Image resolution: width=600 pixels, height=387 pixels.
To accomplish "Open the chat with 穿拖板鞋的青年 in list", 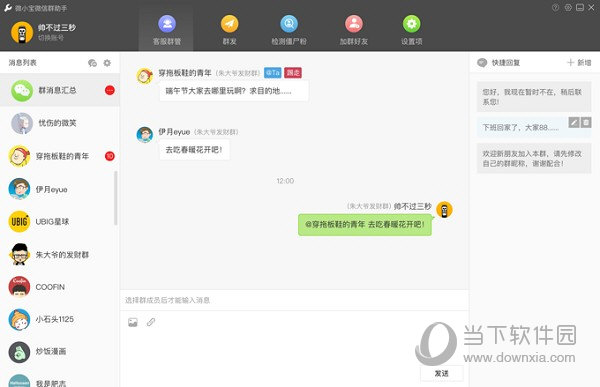I will pyautogui.click(x=60, y=156).
